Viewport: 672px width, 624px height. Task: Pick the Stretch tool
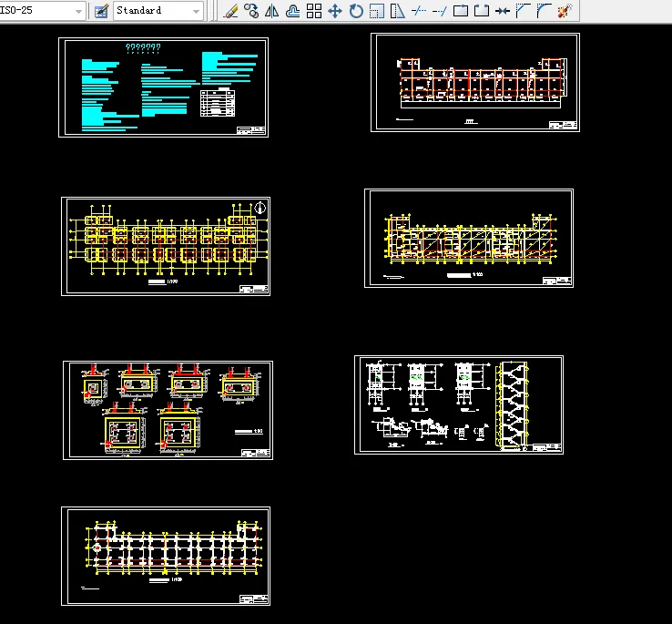397,11
